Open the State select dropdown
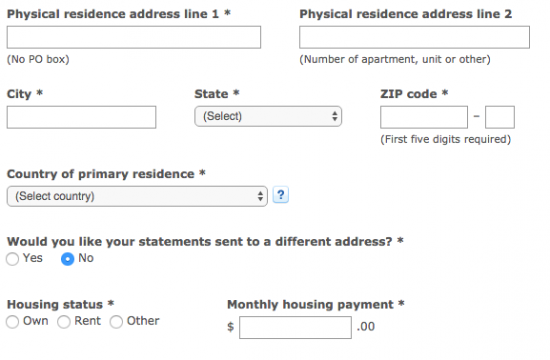 pyautogui.click(x=268, y=116)
